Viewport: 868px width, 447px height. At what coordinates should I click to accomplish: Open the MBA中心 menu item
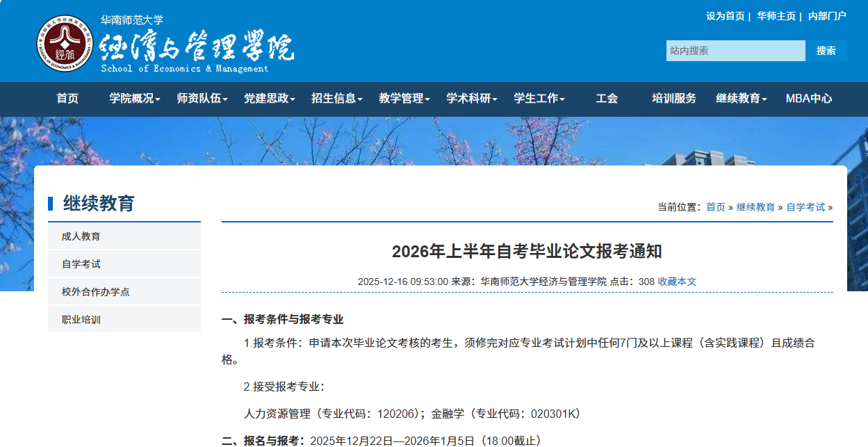(x=808, y=99)
